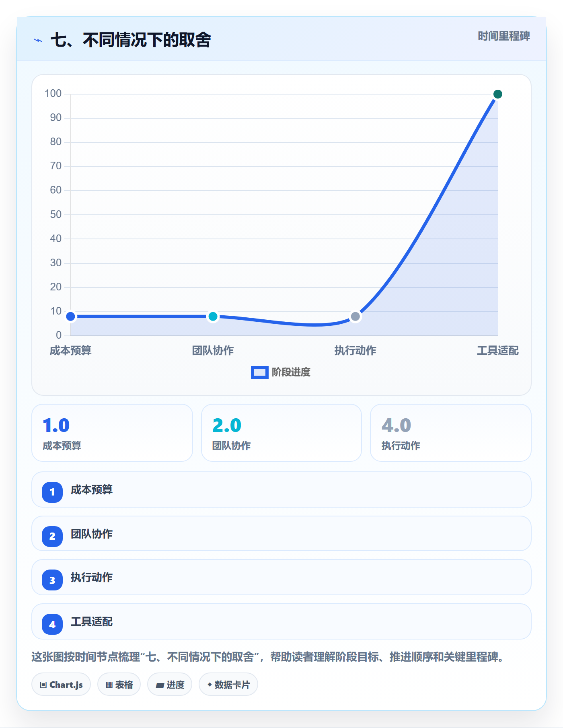
Task: Select the 团队协作 data point on chart
Action: (213, 317)
